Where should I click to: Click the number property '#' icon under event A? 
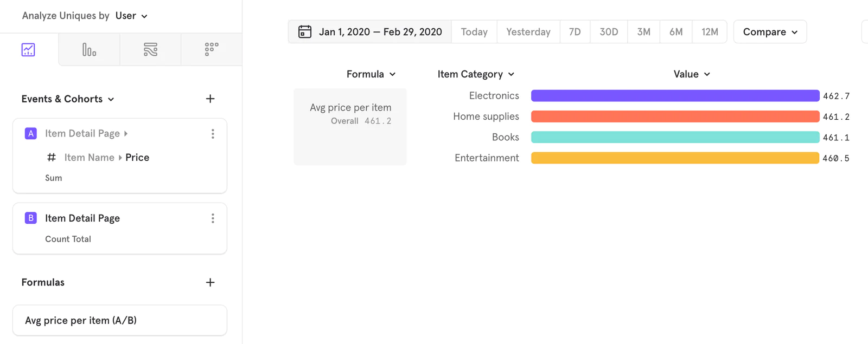tap(52, 157)
